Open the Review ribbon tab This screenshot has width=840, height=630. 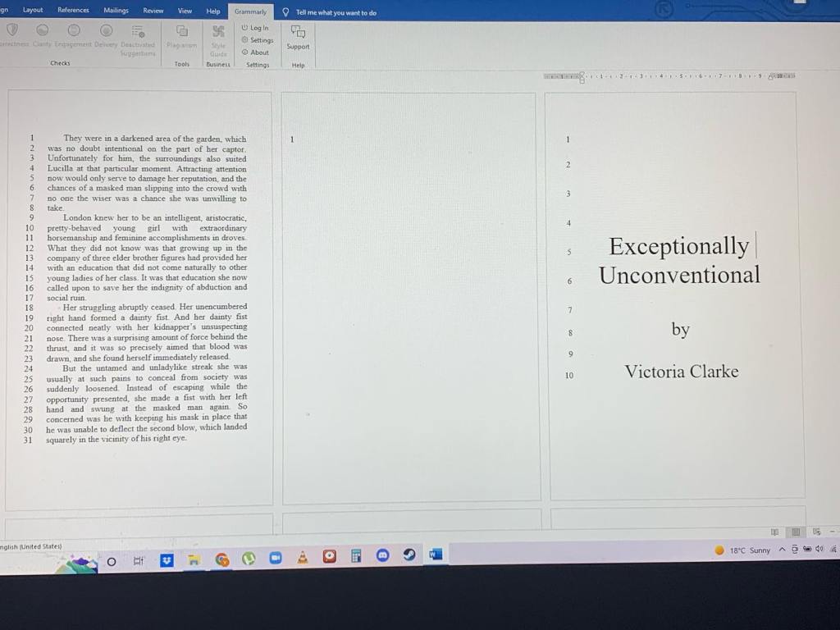click(153, 11)
